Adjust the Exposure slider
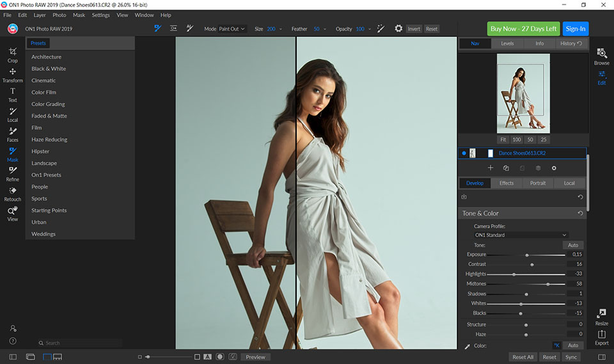 (x=526, y=255)
